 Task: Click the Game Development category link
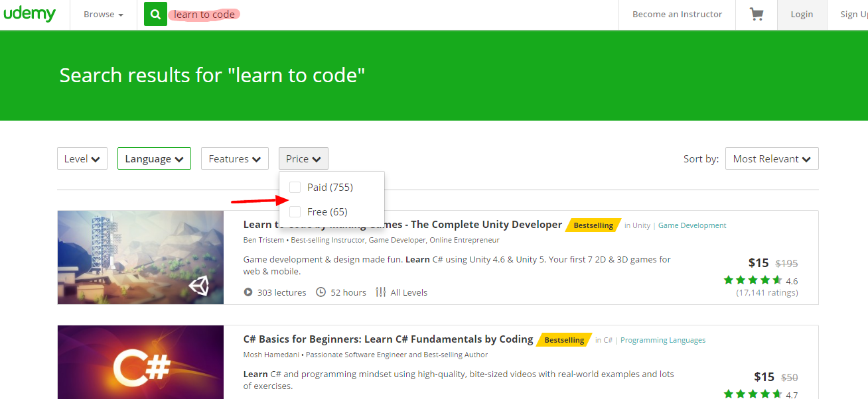[x=692, y=225]
